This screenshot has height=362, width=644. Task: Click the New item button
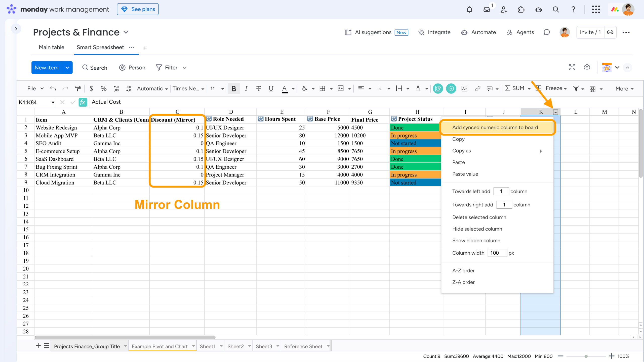pyautogui.click(x=47, y=68)
